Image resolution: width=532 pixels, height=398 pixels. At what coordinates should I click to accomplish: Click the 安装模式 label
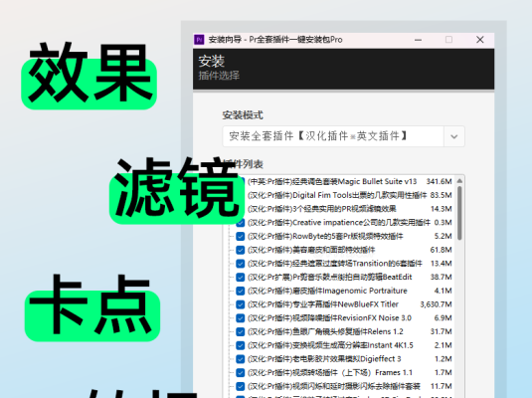point(243,115)
